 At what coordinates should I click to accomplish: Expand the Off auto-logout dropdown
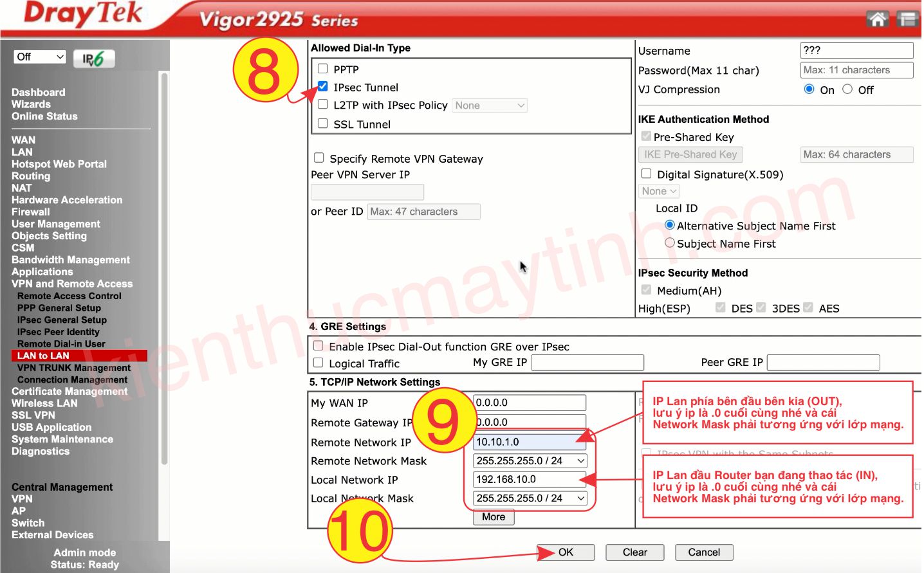coord(40,57)
